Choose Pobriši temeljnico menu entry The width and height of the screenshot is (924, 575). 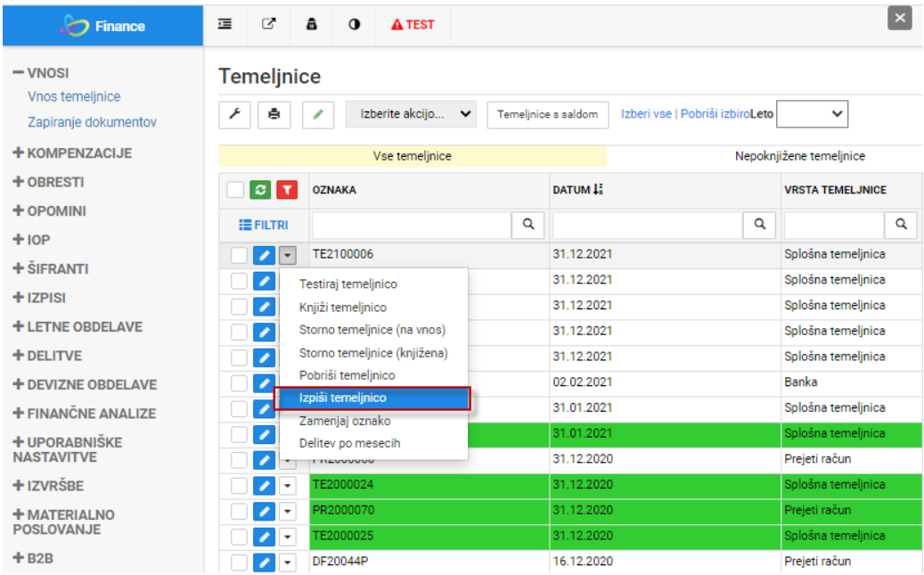click(347, 375)
